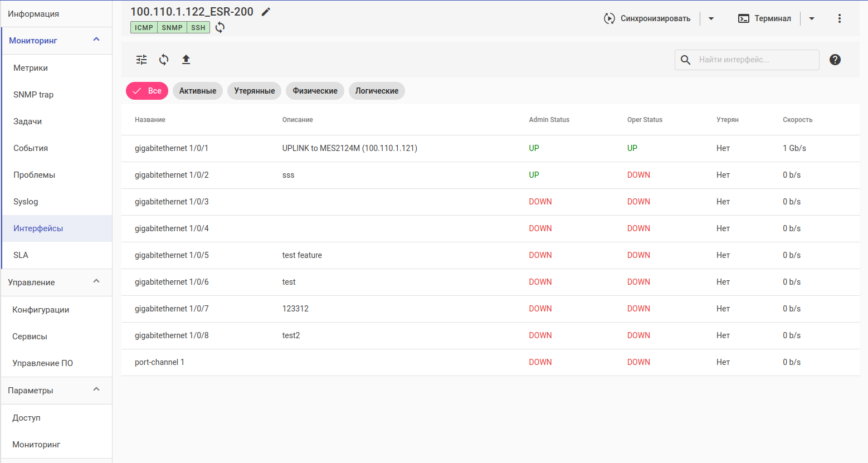Open SLA menu item
Image resolution: width=868 pixels, height=463 pixels.
pyautogui.click(x=57, y=255)
